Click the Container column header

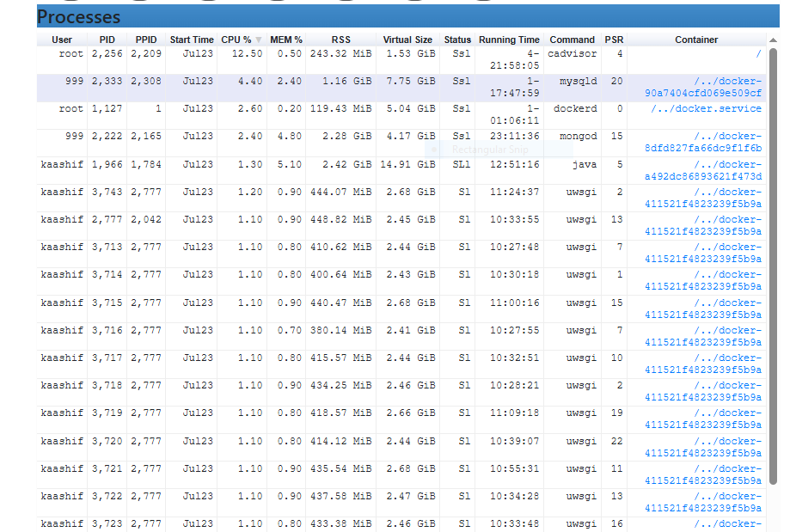pyautogui.click(x=696, y=40)
